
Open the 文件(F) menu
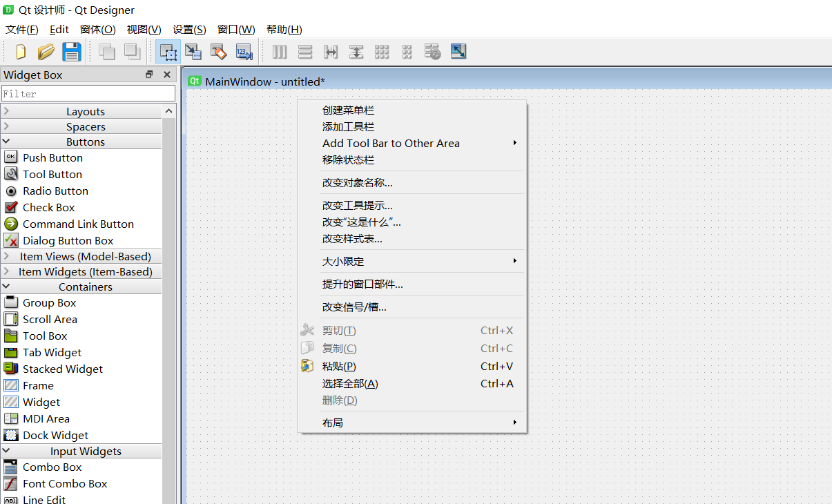(x=22, y=29)
